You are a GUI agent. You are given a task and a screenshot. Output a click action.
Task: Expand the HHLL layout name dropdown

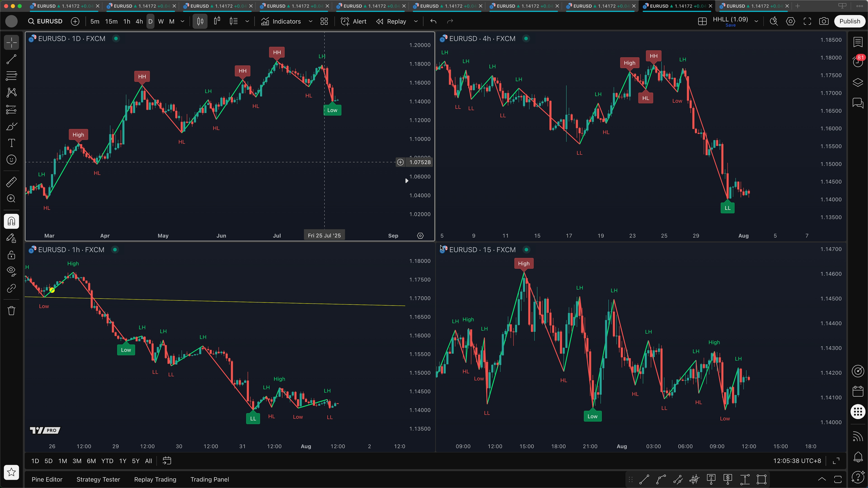pos(757,21)
